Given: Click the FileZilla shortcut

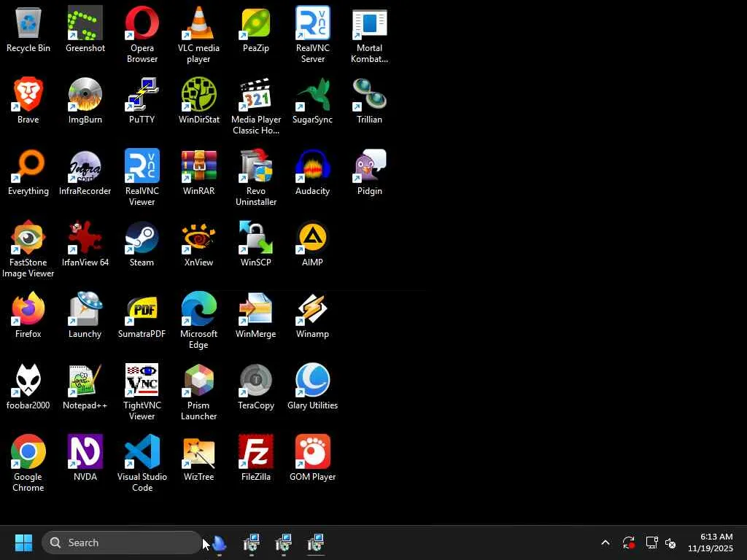Looking at the screenshot, I should pos(256,458).
